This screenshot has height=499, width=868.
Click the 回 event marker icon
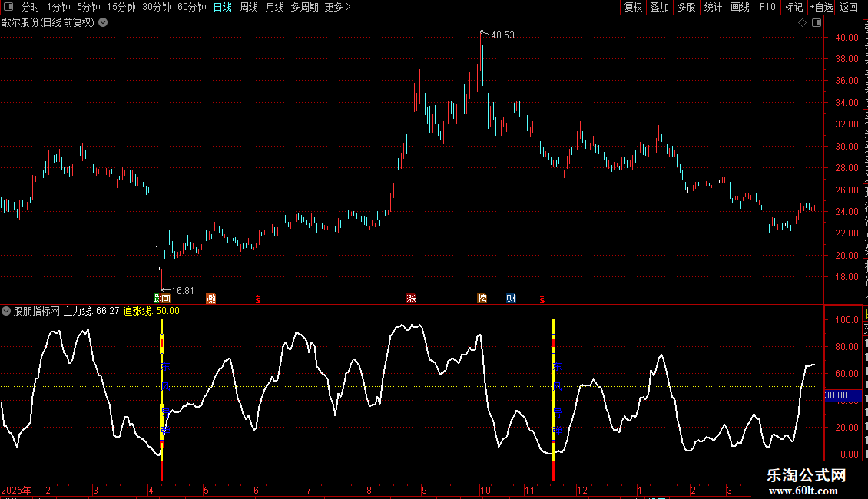(x=165, y=299)
